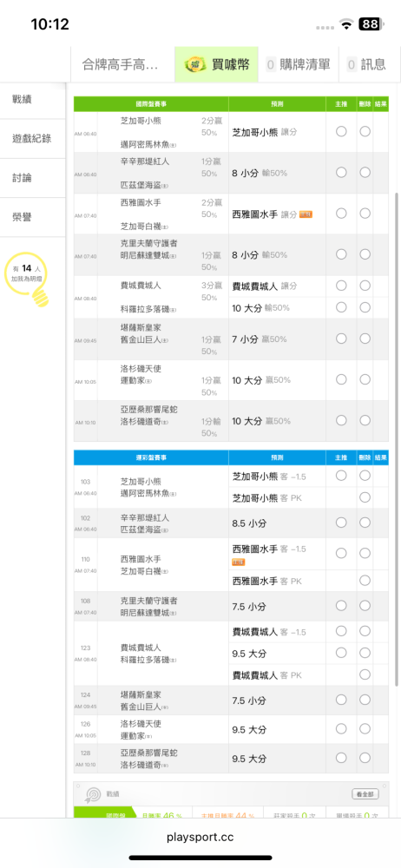Open the 訊息 tab
This screenshot has height=868, width=401.
366,64
